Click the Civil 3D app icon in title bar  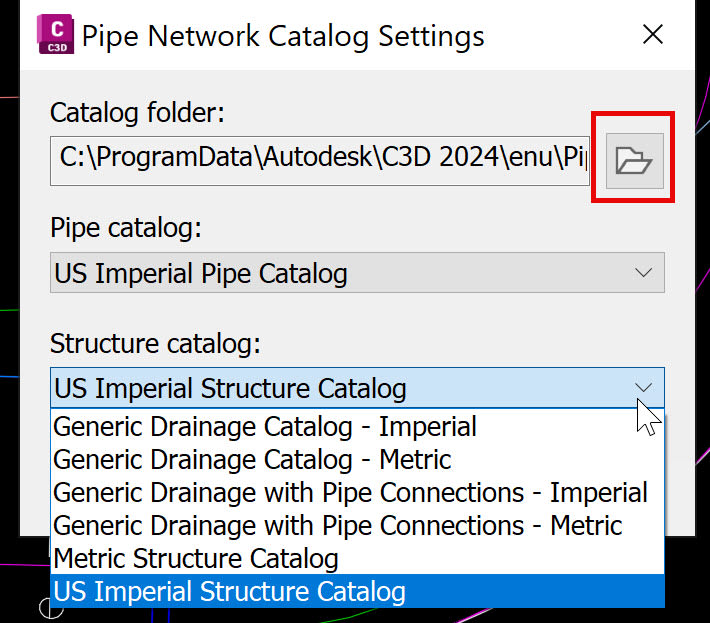pyautogui.click(x=55, y=34)
